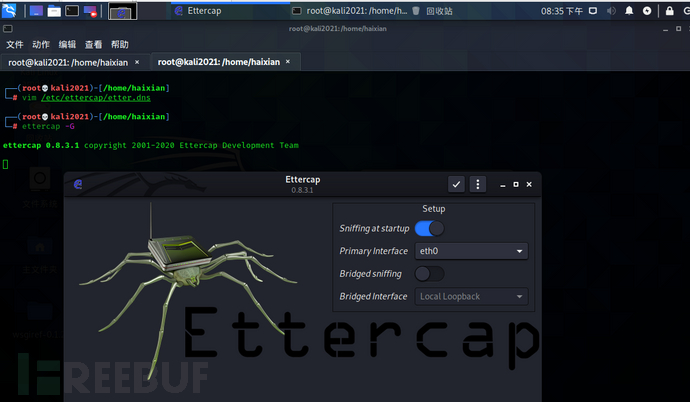
Task: Open the display icon in the system tray
Action: [x=593, y=11]
